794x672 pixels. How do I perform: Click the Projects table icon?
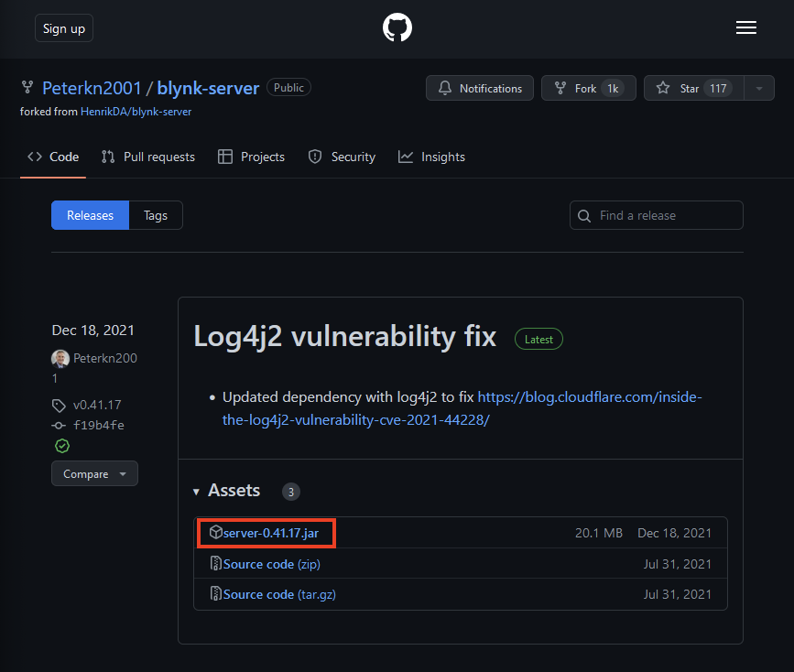[x=225, y=157]
